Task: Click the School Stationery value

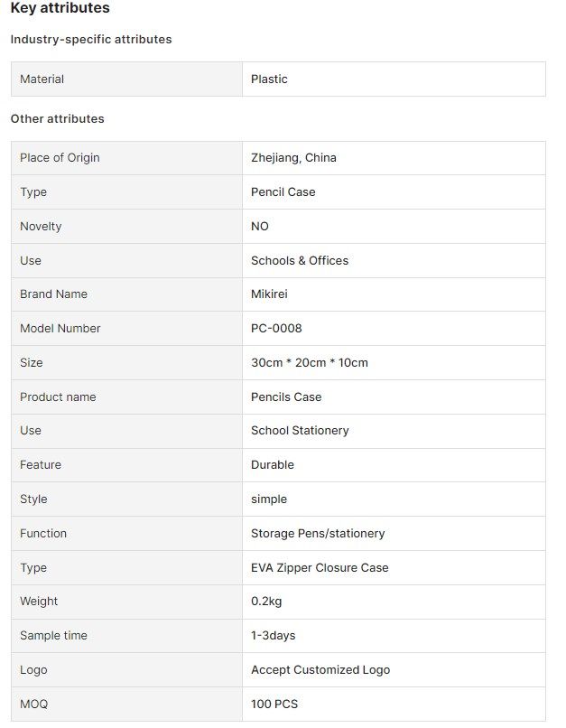Action: [x=300, y=431]
